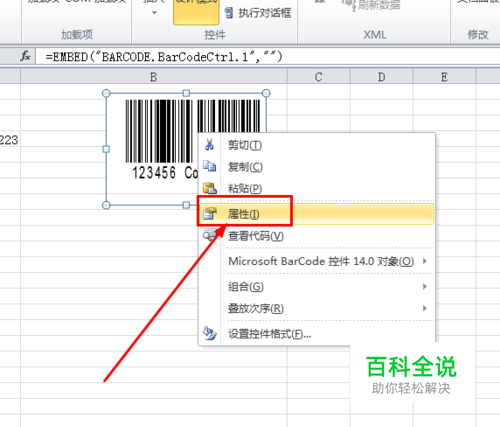Click the barcode top-middle resize handle
The width and height of the screenshot is (500, 427).
(186, 93)
